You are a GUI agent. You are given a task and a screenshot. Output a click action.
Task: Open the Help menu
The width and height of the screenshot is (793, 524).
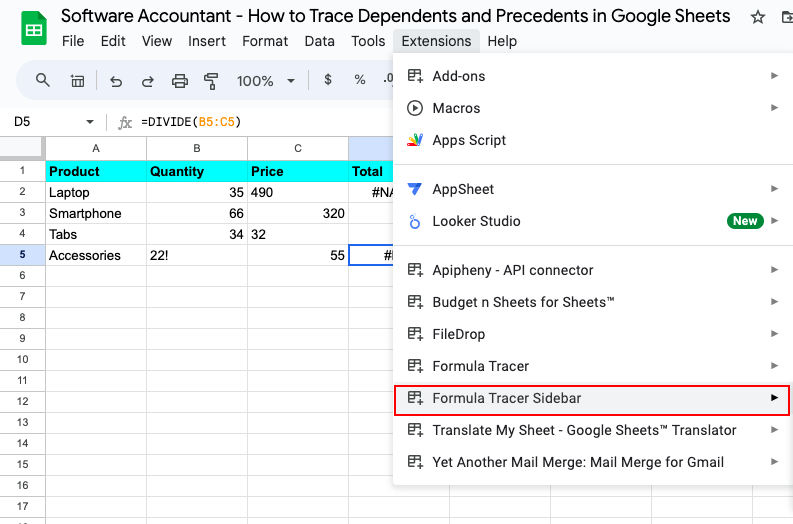coord(502,41)
